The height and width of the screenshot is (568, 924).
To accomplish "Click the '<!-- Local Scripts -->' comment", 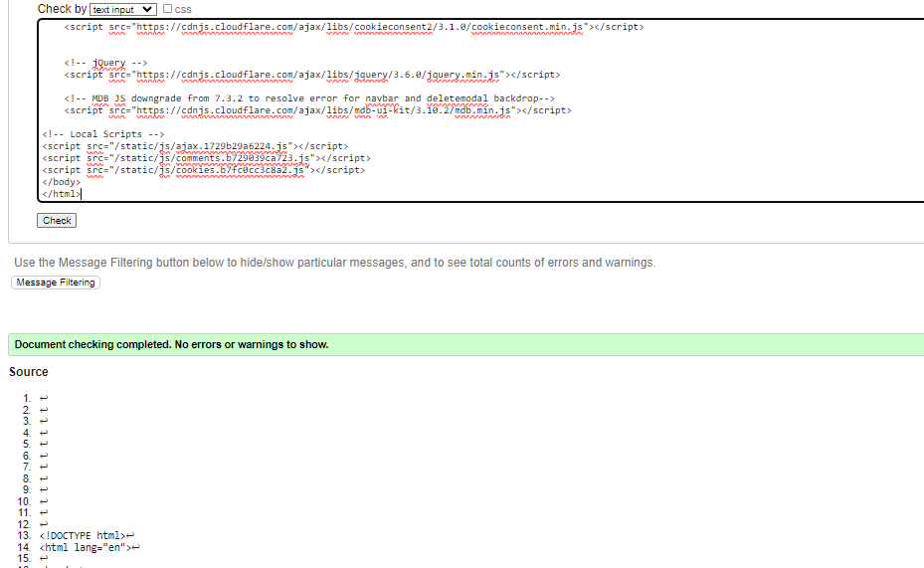I will [103, 134].
